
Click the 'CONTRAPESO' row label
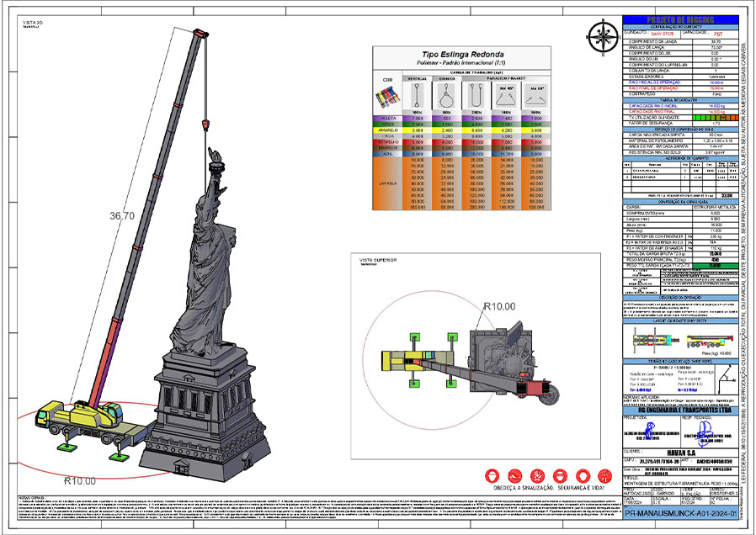coord(640,94)
